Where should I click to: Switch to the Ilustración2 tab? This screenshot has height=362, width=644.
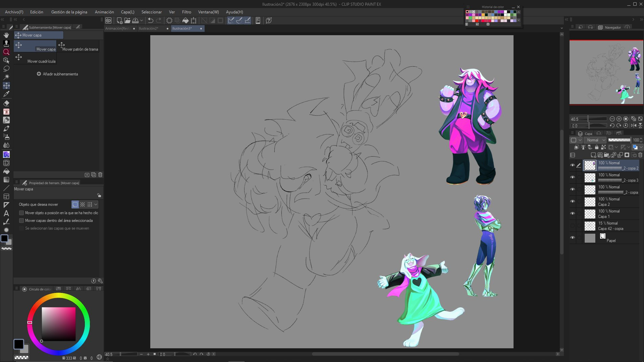148,28
